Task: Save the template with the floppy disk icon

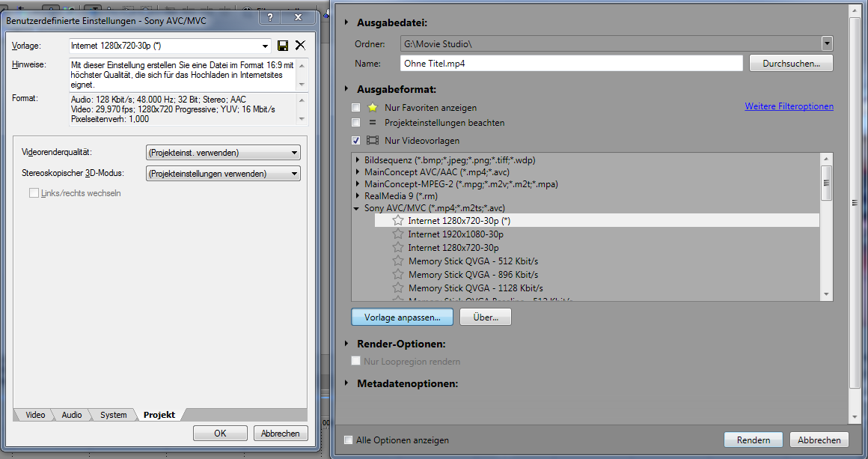Action: (x=283, y=46)
